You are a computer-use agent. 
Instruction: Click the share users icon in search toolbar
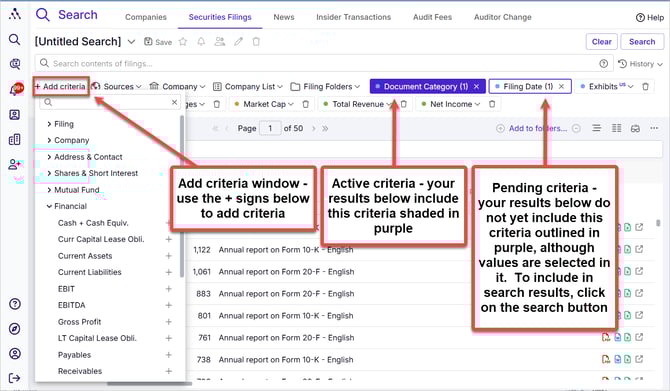pyautogui.click(x=220, y=42)
